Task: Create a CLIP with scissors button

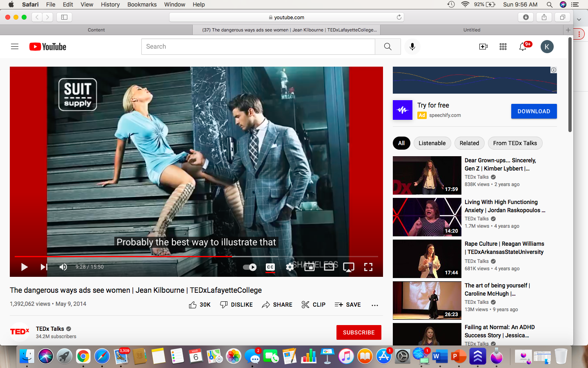Action: click(314, 305)
